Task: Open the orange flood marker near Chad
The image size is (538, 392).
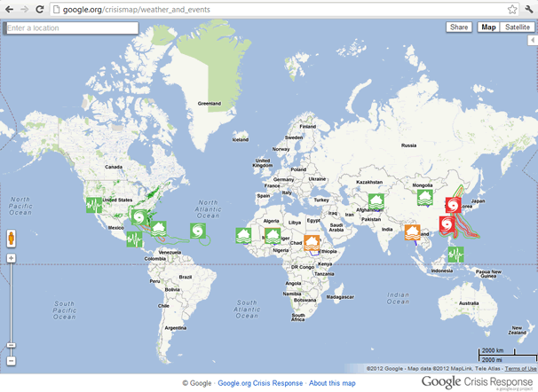Action: 312,243
